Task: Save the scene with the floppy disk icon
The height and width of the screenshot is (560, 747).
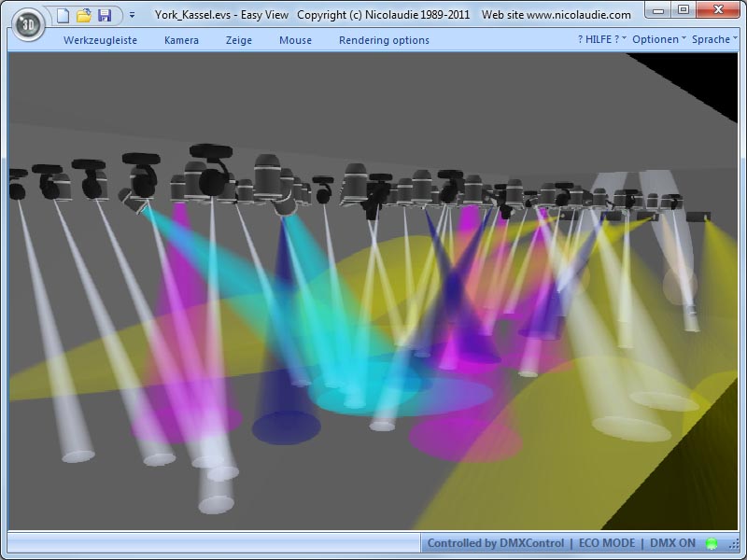Action: click(104, 15)
